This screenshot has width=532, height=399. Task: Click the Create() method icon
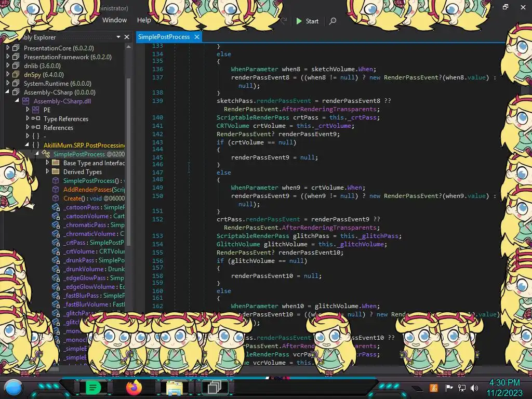point(56,198)
